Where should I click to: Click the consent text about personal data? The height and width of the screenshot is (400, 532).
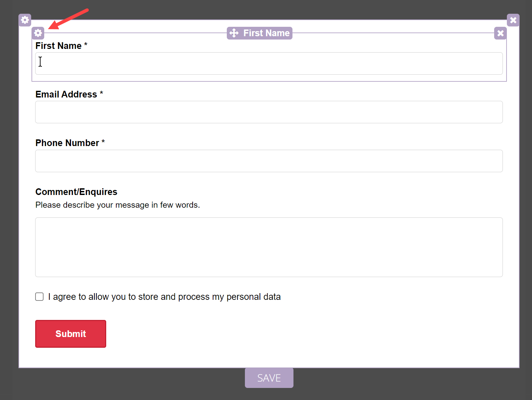click(164, 297)
